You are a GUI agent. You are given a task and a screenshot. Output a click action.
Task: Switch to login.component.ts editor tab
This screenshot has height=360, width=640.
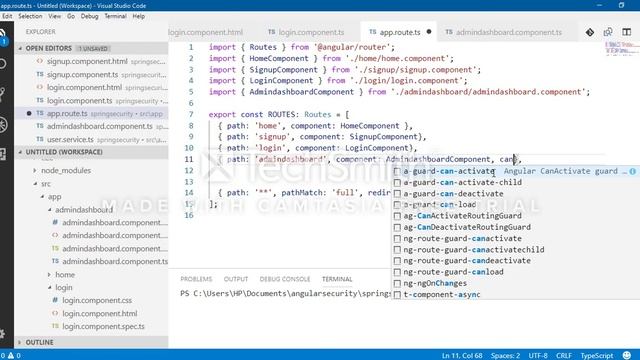coord(311,32)
